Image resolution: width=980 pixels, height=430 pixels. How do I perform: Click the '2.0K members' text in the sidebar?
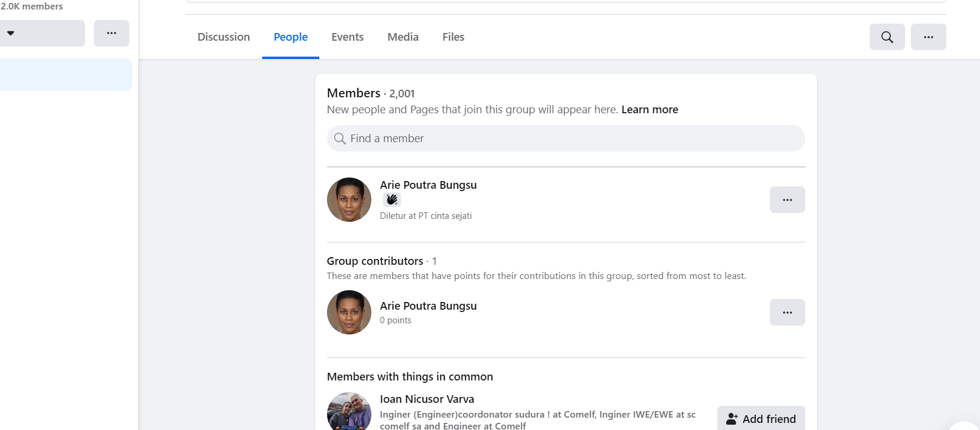[32, 6]
